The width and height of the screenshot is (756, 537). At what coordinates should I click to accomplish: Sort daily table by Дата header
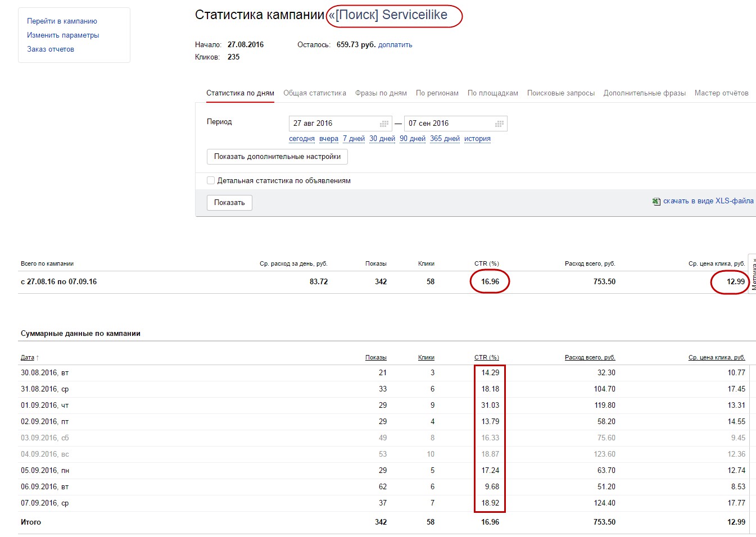click(28, 358)
